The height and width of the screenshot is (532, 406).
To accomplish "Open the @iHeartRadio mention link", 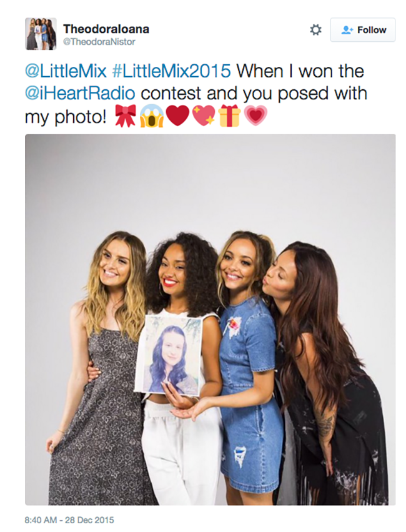I will [80, 93].
